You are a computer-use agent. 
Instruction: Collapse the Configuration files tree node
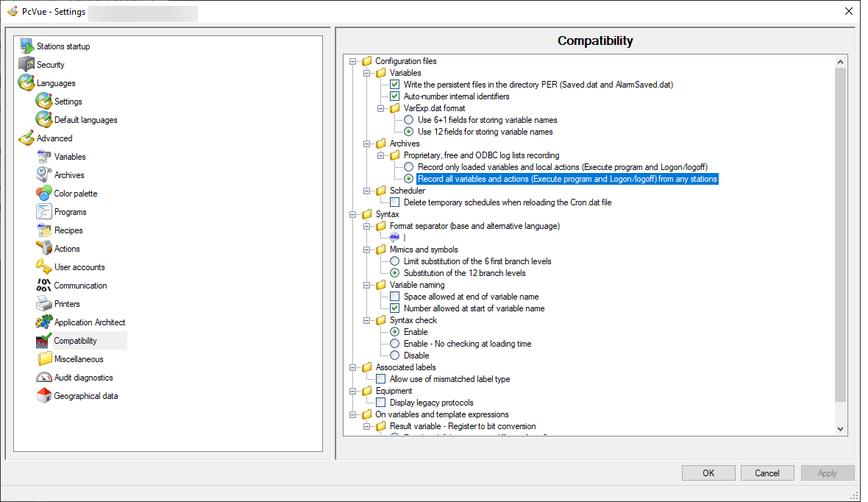coord(352,61)
